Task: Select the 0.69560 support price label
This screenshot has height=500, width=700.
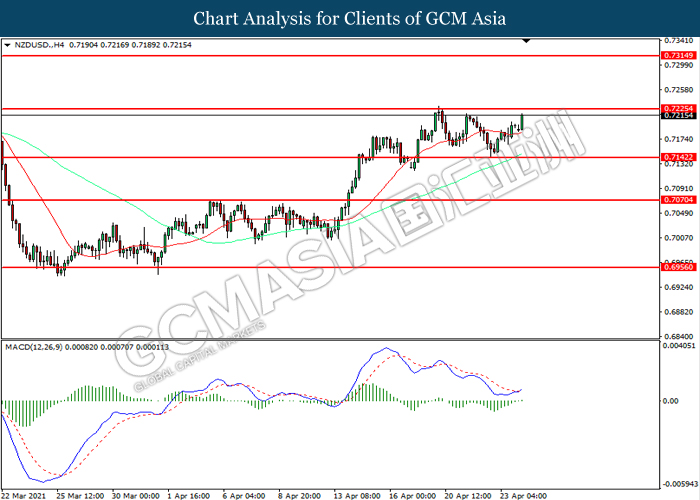Action: 678,267
